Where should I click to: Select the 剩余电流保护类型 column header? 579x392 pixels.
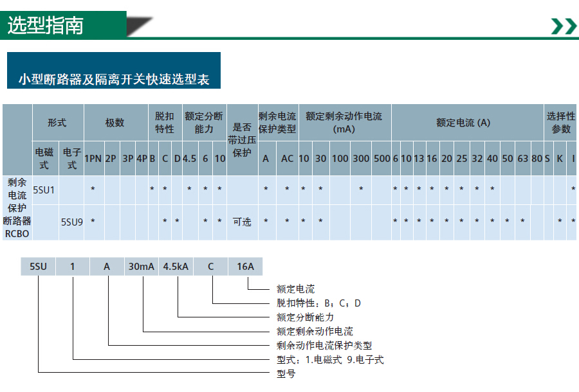click(278, 123)
